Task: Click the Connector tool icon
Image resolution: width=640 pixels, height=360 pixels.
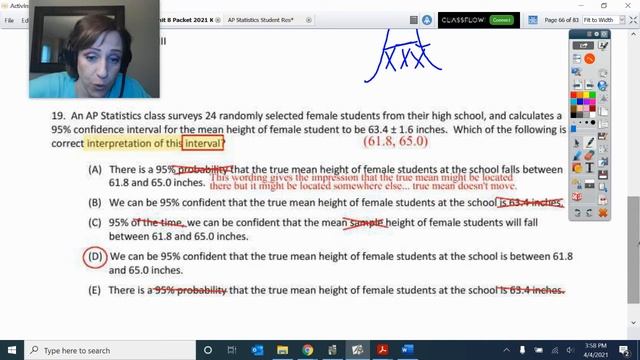Action: 576,183
